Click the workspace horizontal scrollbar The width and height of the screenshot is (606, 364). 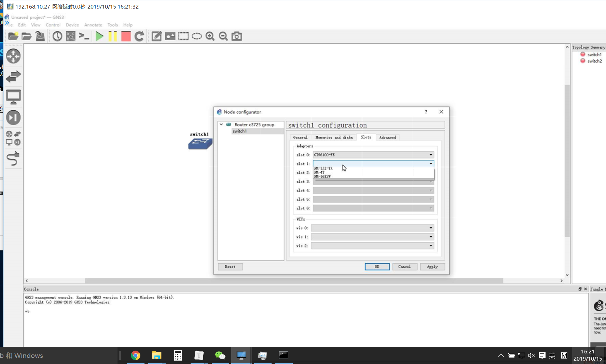(294, 281)
